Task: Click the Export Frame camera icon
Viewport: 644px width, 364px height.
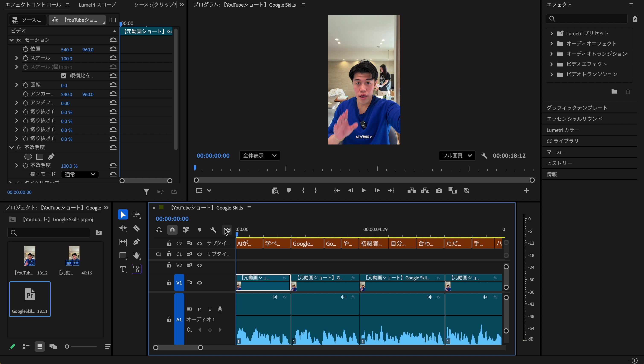Action: [439, 191]
